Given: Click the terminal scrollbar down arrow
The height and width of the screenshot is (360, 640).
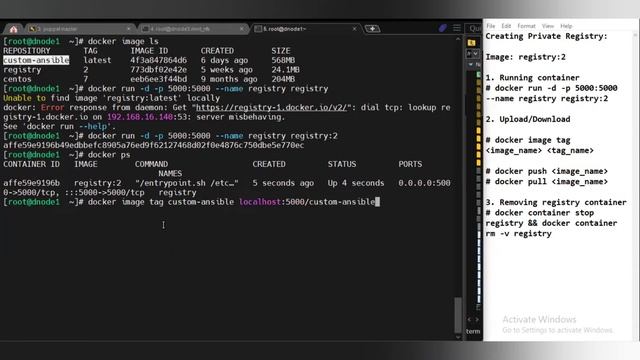Looking at the screenshot, I should (x=458, y=337).
